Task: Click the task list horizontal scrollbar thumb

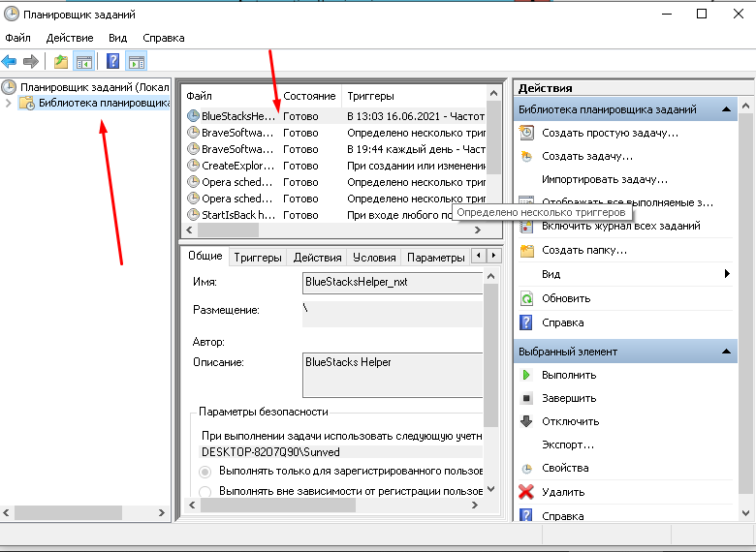Action: (x=228, y=230)
